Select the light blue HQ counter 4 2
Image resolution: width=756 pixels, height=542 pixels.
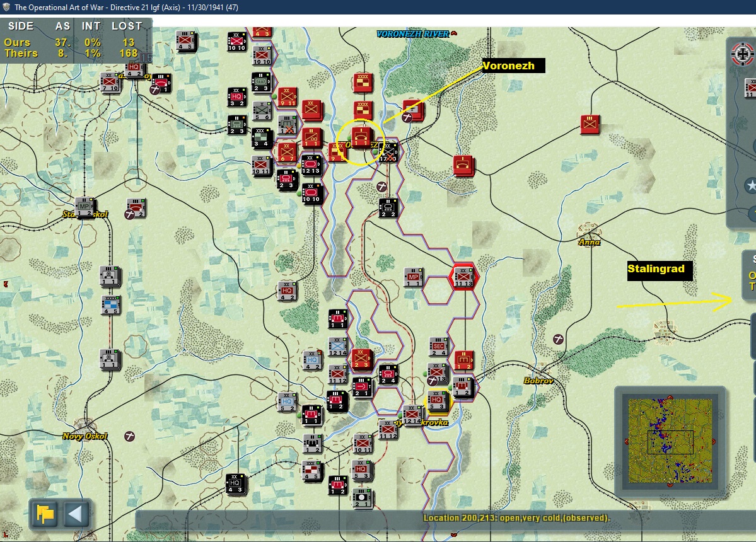(313, 360)
